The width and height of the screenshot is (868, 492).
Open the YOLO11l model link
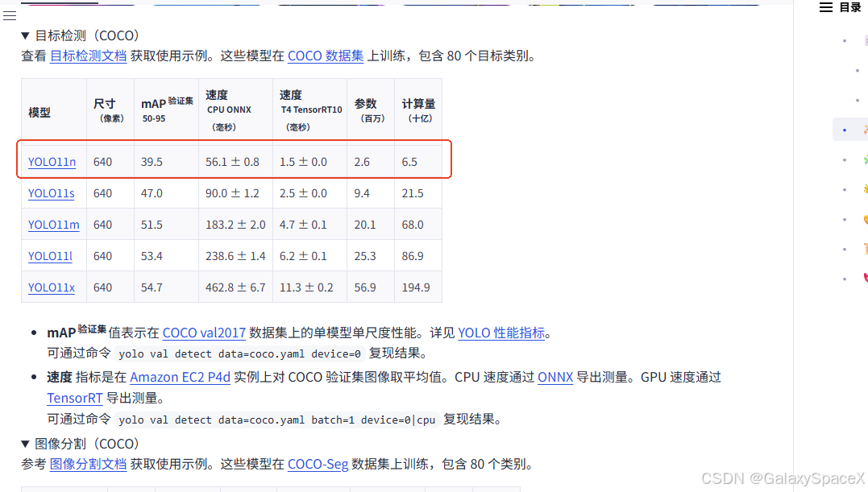click(x=51, y=257)
